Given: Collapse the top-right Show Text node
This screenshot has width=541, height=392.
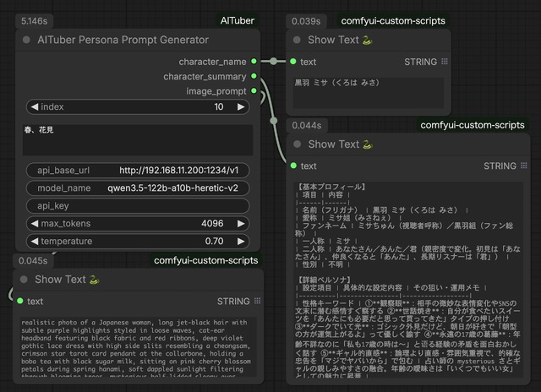Looking at the screenshot, I should click(x=297, y=40).
